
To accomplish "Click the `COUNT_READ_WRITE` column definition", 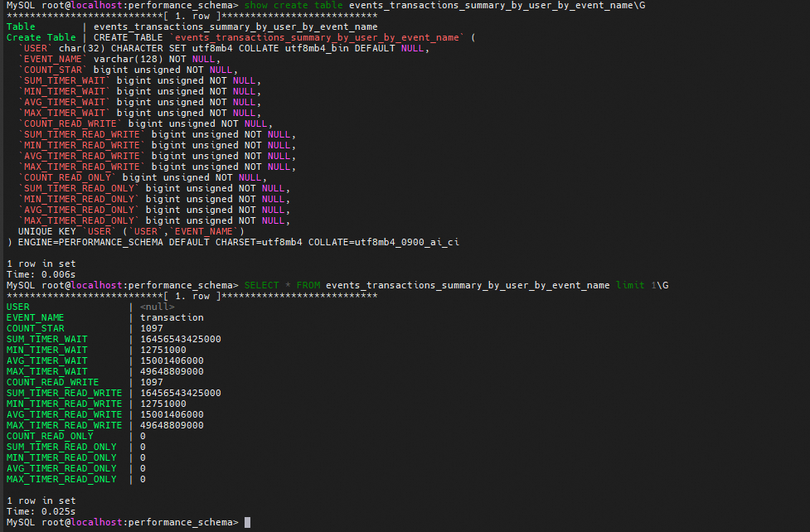I will [x=146, y=123].
